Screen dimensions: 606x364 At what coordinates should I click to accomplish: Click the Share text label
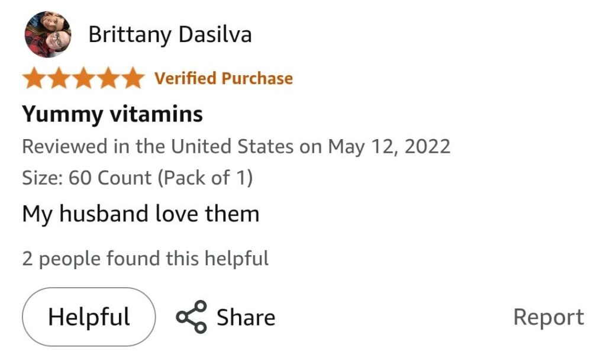pyautogui.click(x=246, y=318)
